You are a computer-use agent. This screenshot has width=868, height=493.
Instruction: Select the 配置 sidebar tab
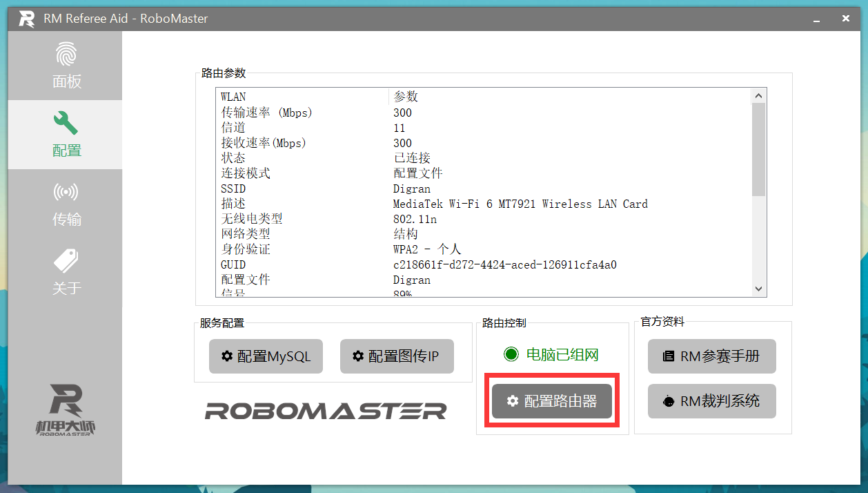coord(66,135)
